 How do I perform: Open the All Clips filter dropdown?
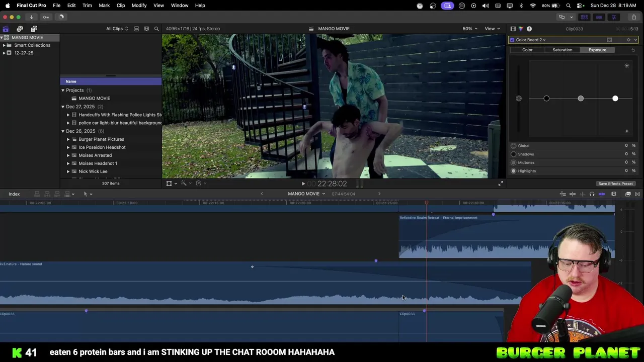coord(117,29)
